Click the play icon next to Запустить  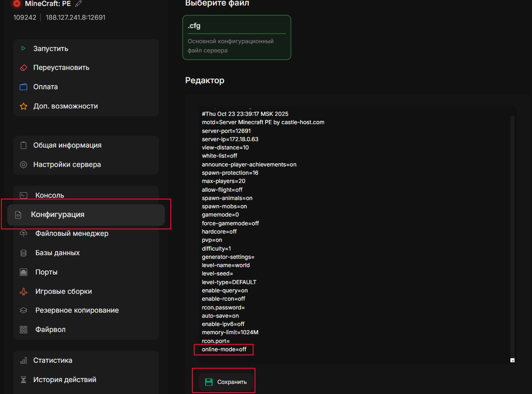[23, 48]
